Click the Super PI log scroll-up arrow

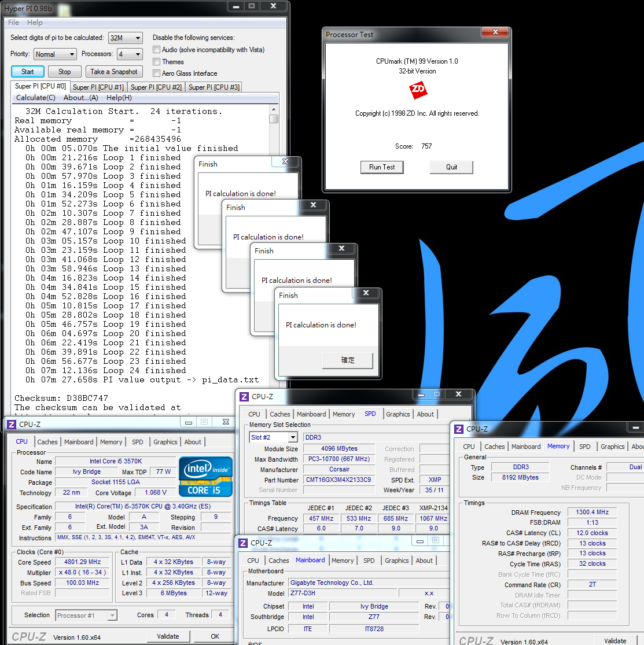[273, 109]
